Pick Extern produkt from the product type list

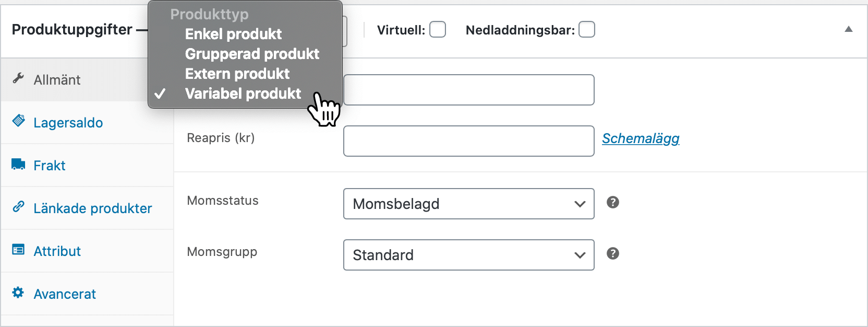coord(237,74)
